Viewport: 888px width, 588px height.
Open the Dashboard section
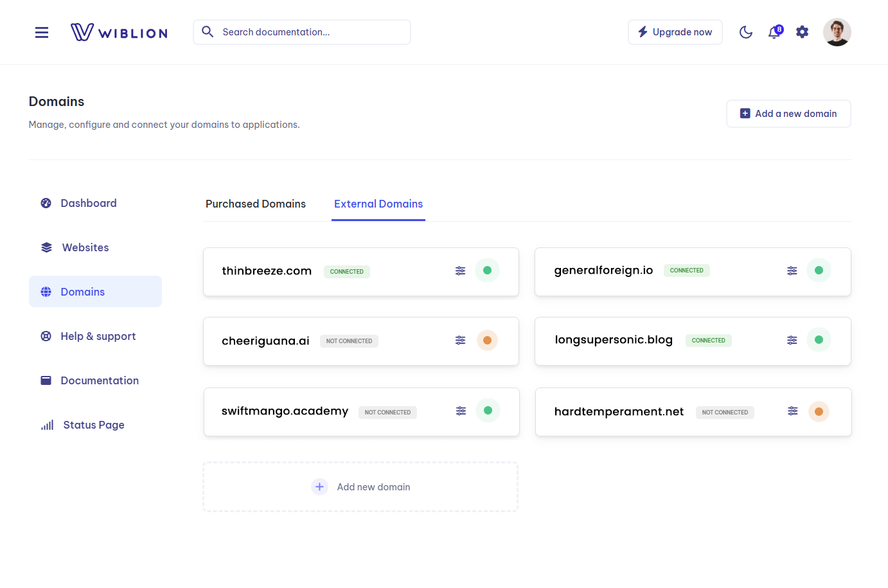click(88, 202)
